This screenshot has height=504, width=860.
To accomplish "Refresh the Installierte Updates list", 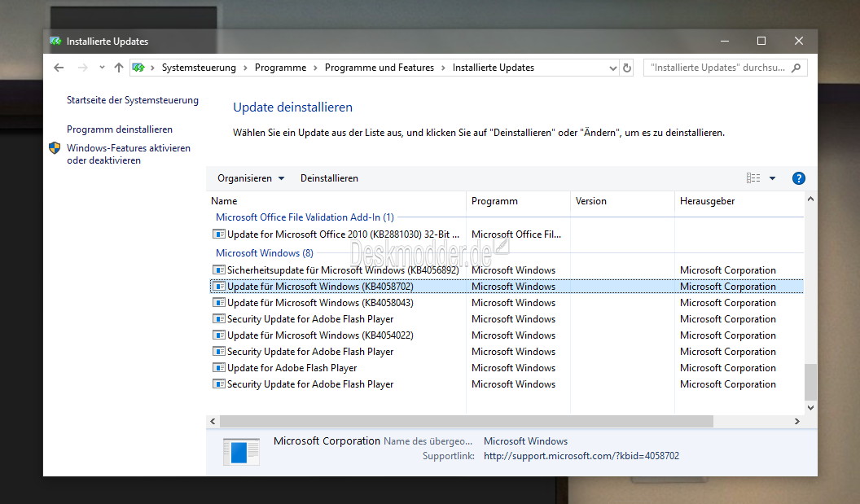I will [x=627, y=68].
